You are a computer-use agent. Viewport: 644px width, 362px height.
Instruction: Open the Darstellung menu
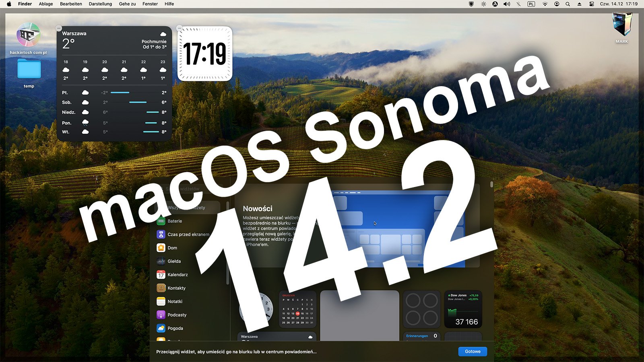point(100,4)
